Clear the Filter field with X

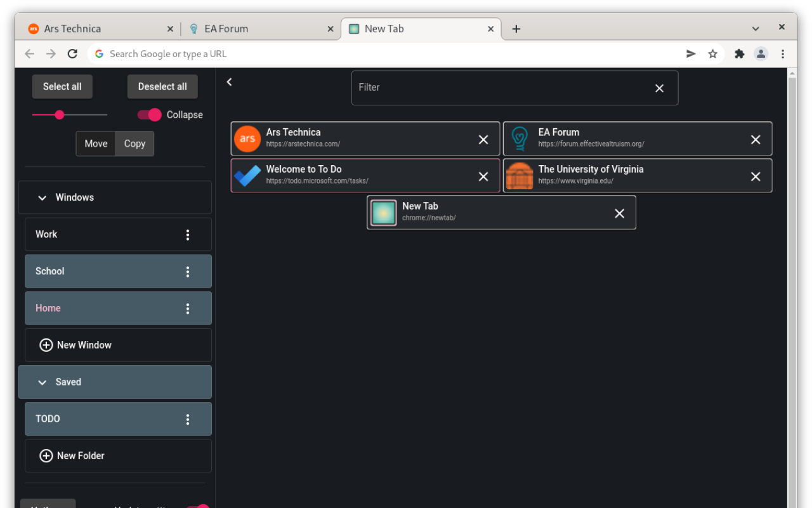click(x=660, y=88)
